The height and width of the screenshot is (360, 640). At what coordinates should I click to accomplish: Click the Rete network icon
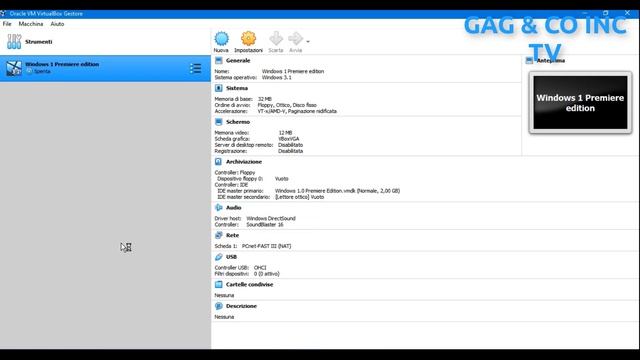(x=219, y=236)
